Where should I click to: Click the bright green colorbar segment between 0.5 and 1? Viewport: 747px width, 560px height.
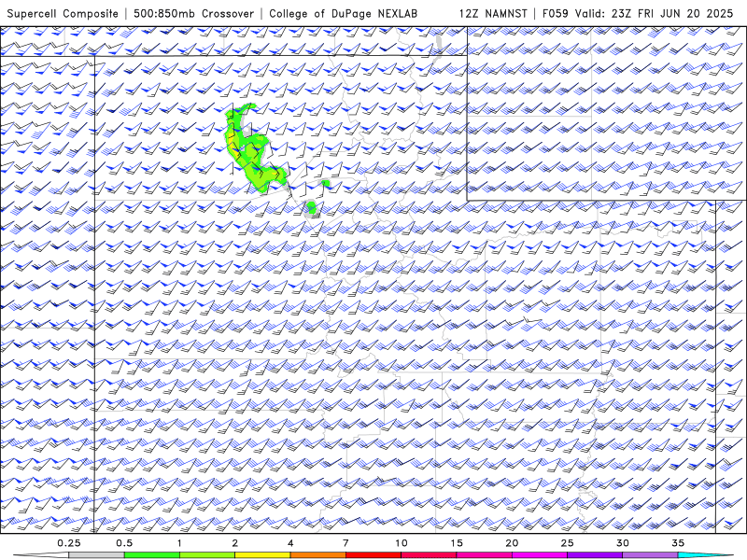tap(152, 555)
